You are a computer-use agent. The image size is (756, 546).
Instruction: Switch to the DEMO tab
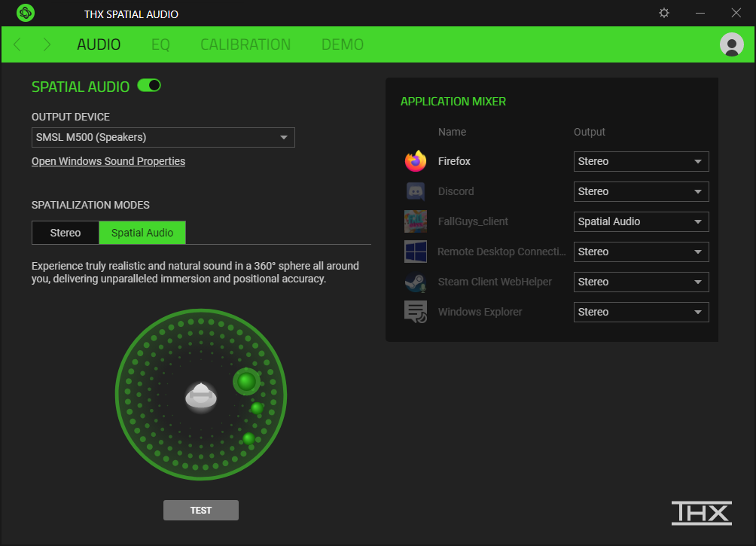(x=343, y=44)
